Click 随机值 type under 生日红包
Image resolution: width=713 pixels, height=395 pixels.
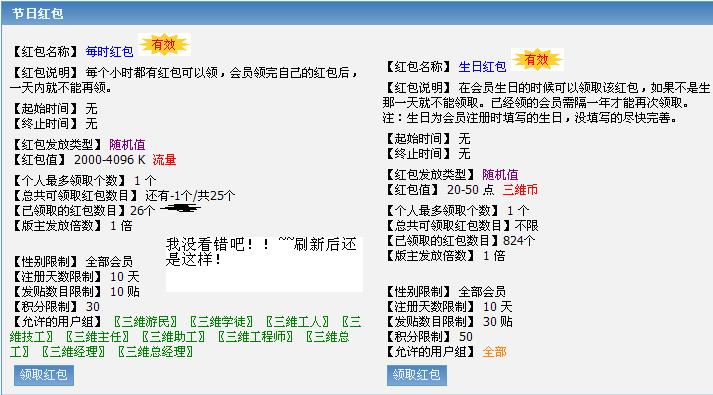(x=500, y=175)
